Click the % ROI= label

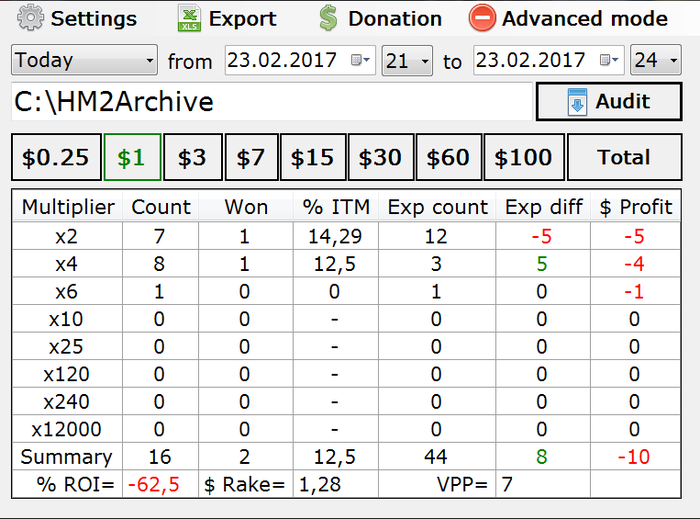[75, 485]
